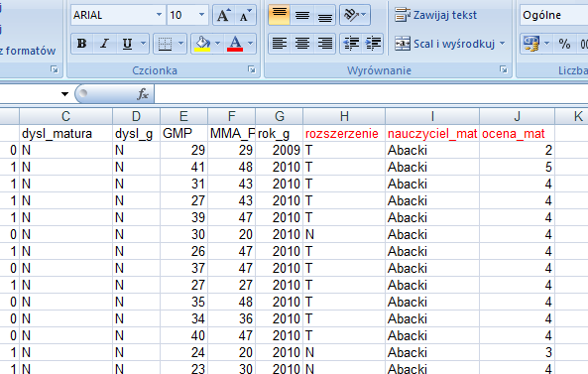Toggle Bold formatting
The width and height of the screenshot is (588, 374).
tap(82, 44)
